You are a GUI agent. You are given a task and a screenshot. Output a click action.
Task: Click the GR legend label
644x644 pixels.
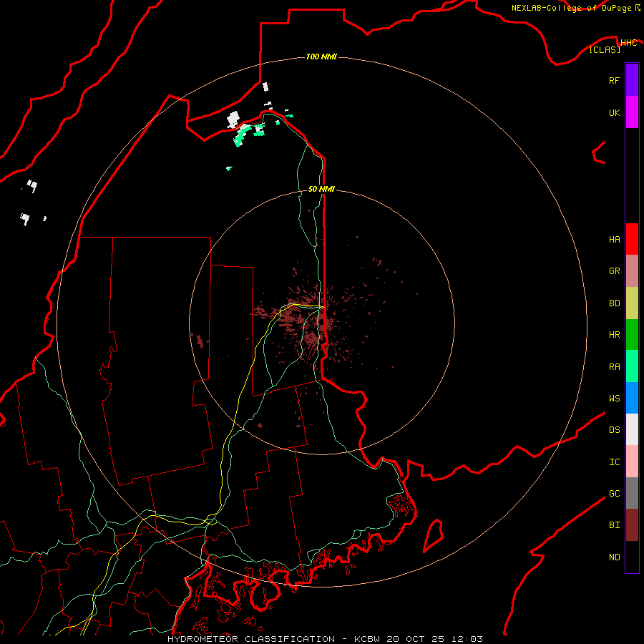click(614, 271)
